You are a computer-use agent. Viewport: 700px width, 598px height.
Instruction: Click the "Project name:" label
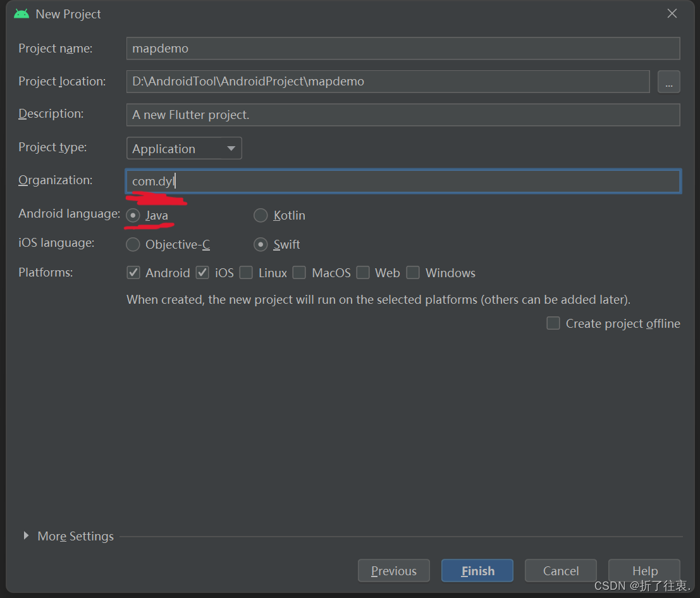(56, 49)
